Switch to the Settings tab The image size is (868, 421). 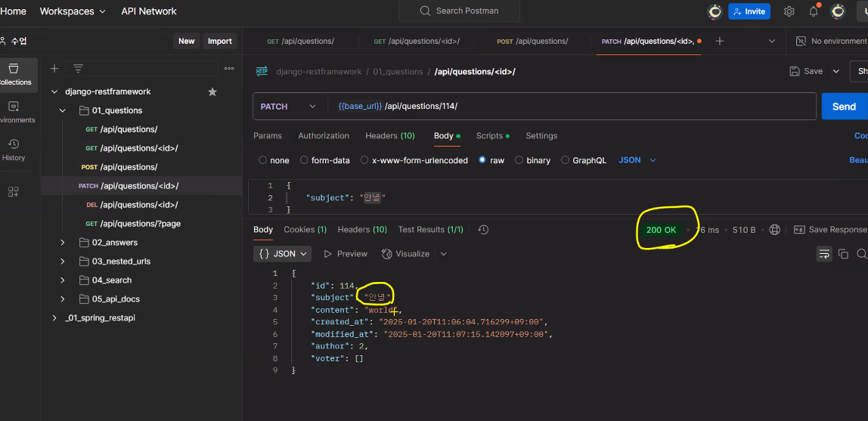541,135
